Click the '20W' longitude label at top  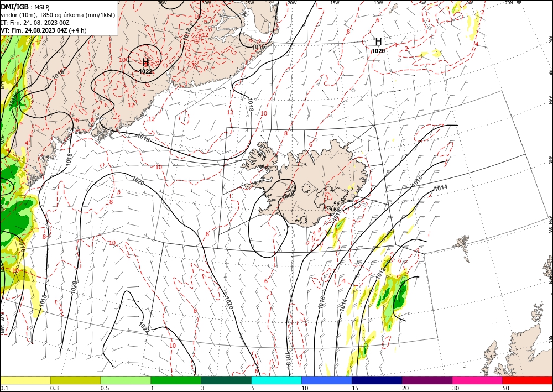click(292, 3)
